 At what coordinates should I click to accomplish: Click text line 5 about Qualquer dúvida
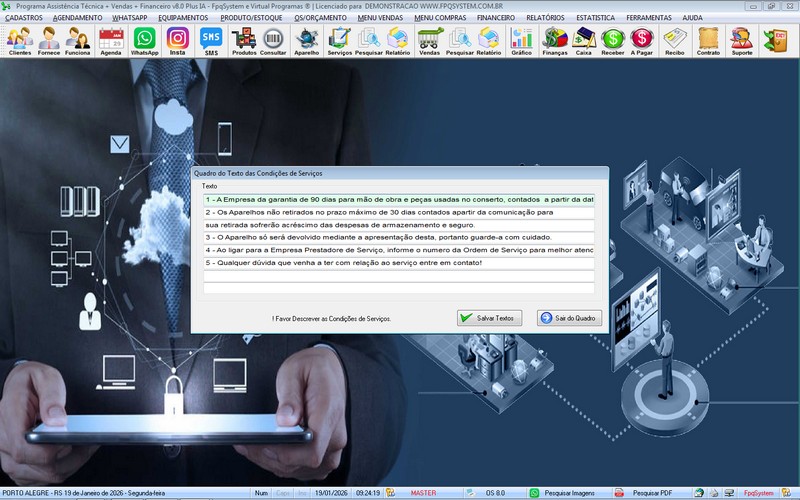[x=399, y=263]
